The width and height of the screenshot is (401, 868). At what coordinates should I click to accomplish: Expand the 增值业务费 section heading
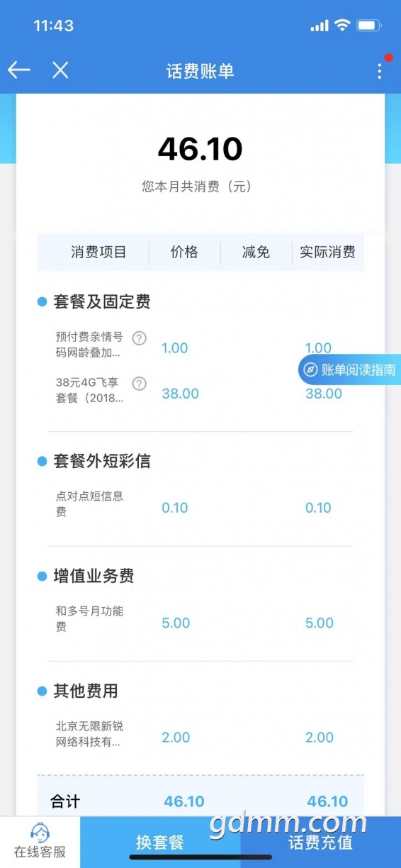(94, 576)
